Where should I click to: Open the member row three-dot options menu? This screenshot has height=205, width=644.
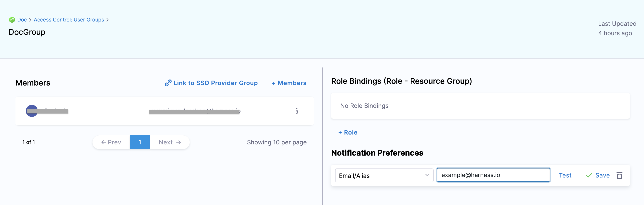297,111
